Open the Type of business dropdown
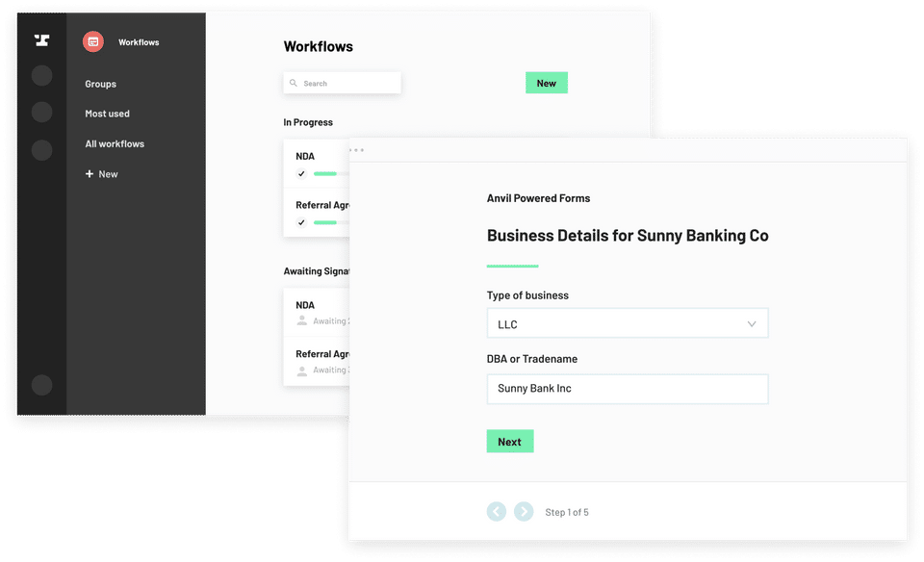924x562 pixels. pos(627,323)
